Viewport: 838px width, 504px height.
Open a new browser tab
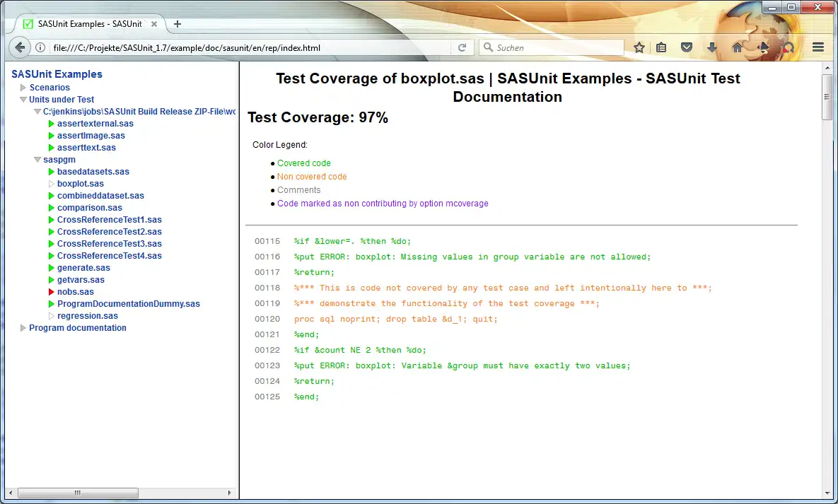[178, 23]
